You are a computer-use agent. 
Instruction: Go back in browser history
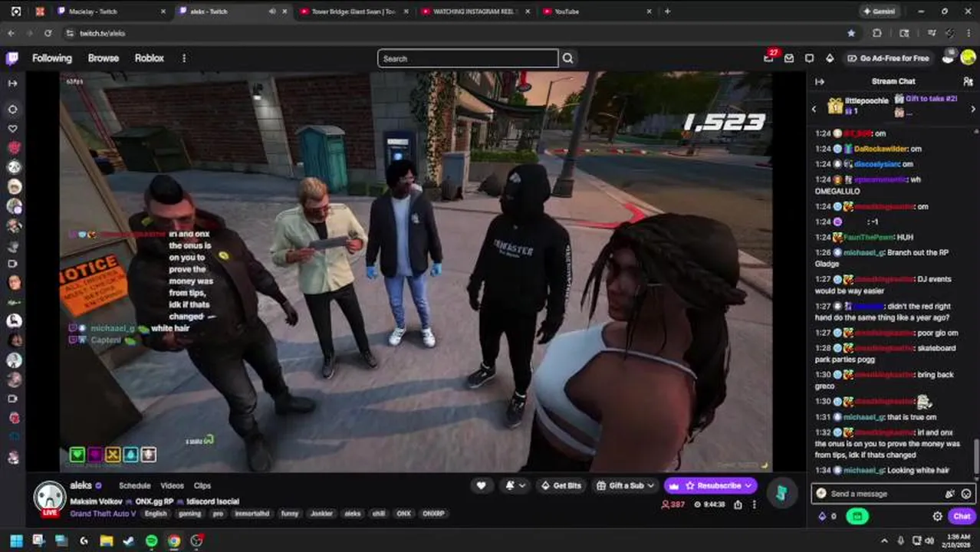(x=11, y=33)
